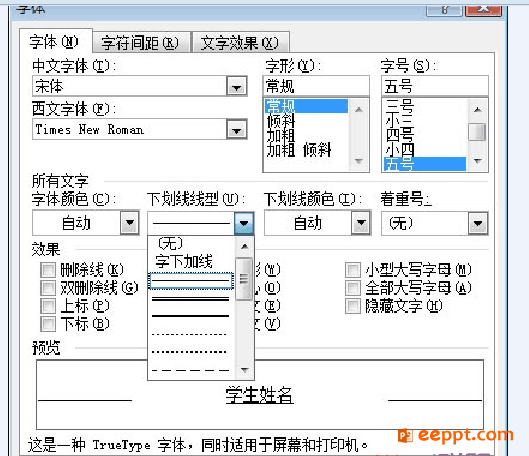Check the 小型大写字母(M) checkbox
The height and width of the screenshot is (456, 529).
pos(353,270)
